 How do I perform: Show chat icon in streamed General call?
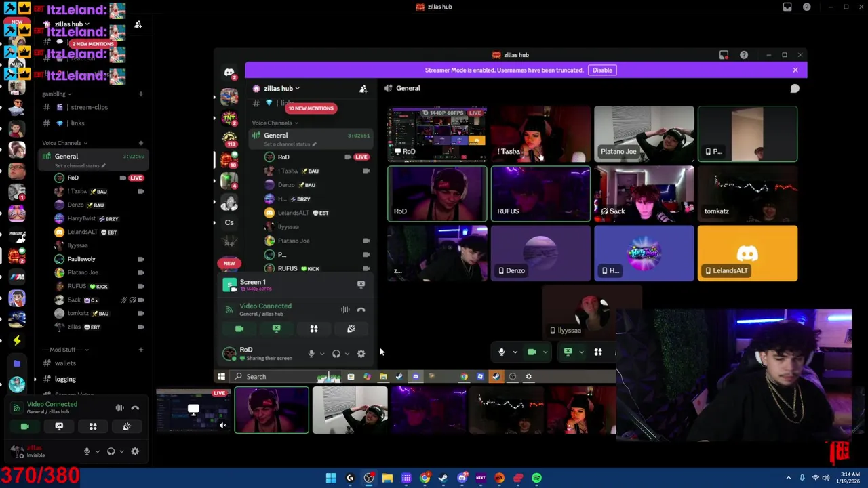[x=795, y=89]
